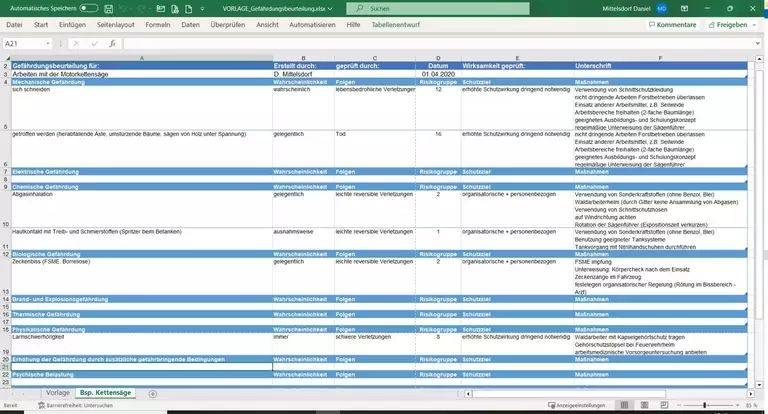
Task: Click the Kommentare button
Action: pyautogui.click(x=672, y=24)
